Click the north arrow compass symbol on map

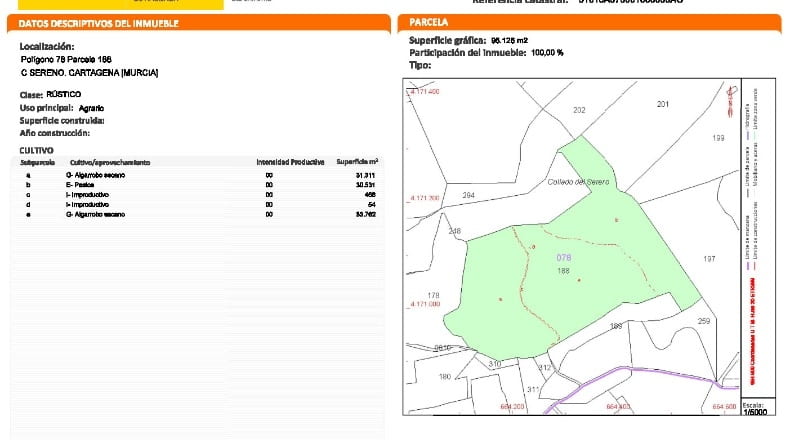[732, 100]
